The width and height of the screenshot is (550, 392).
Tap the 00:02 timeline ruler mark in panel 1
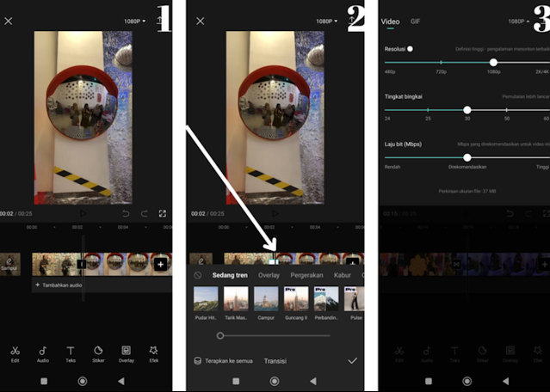click(77, 227)
